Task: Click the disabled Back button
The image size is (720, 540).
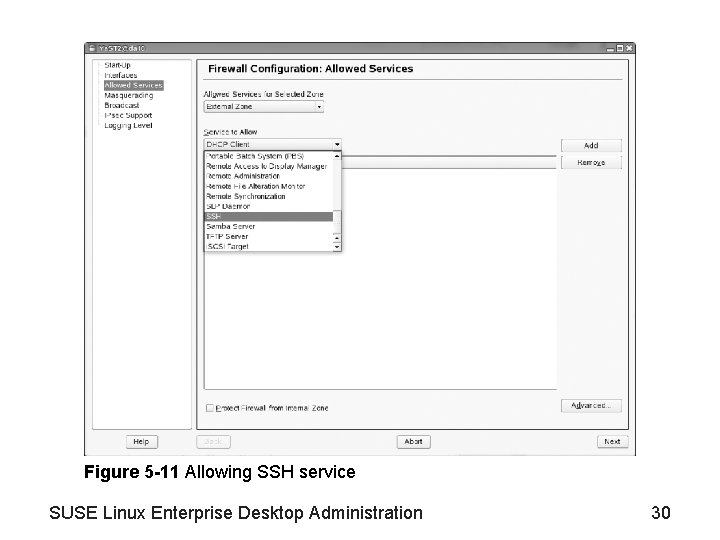Action: click(214, 442)
